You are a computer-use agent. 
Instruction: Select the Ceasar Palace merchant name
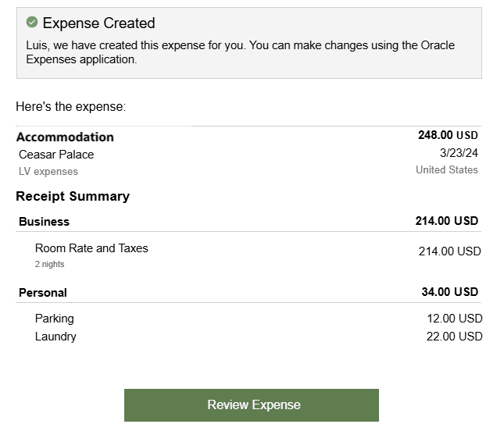[x=56, y=155]
